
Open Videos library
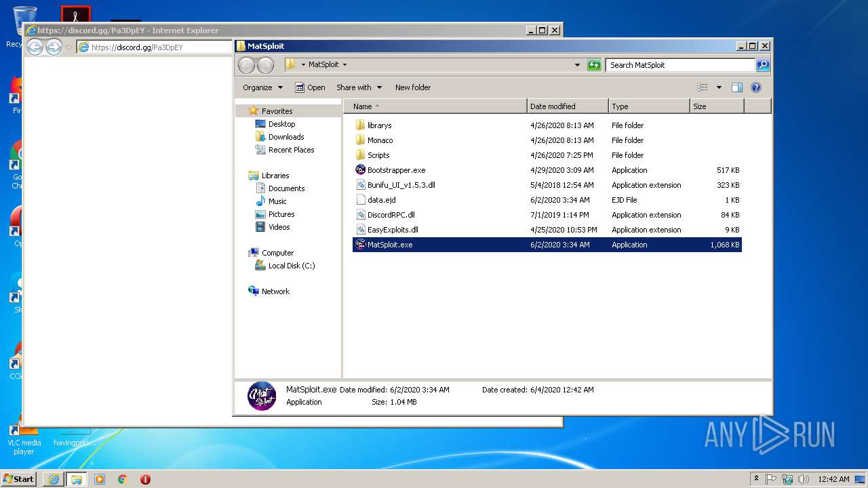coord(279,227)
